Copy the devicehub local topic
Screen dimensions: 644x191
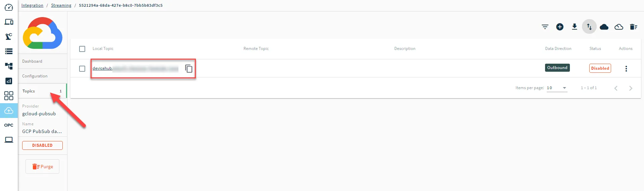[x=189, y=68]
